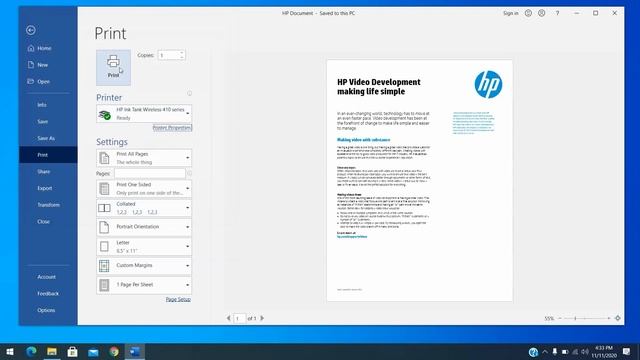Screen dimensions: 640x360
Task: Click the document print preview page
Action: tap(420, 180)
